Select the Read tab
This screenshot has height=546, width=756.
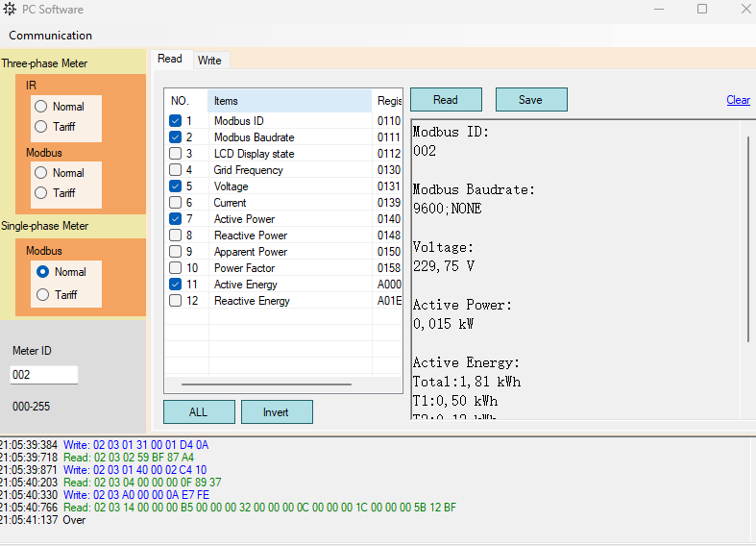coord(170,60)
